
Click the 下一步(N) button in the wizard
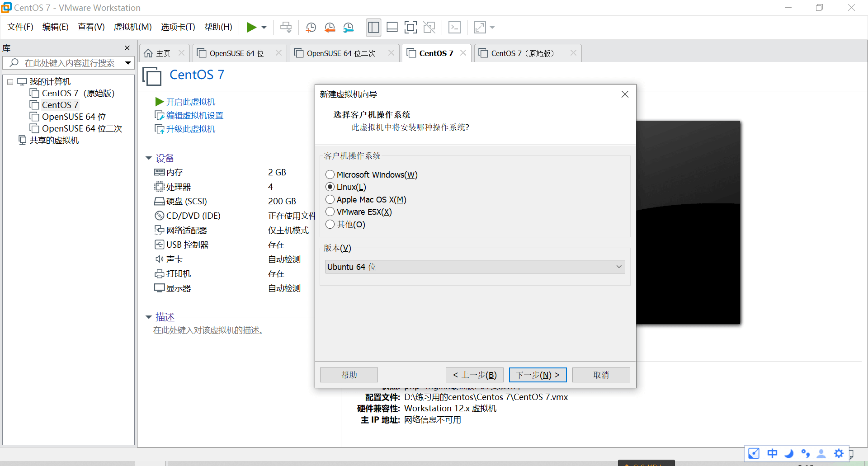coord(538,375)
